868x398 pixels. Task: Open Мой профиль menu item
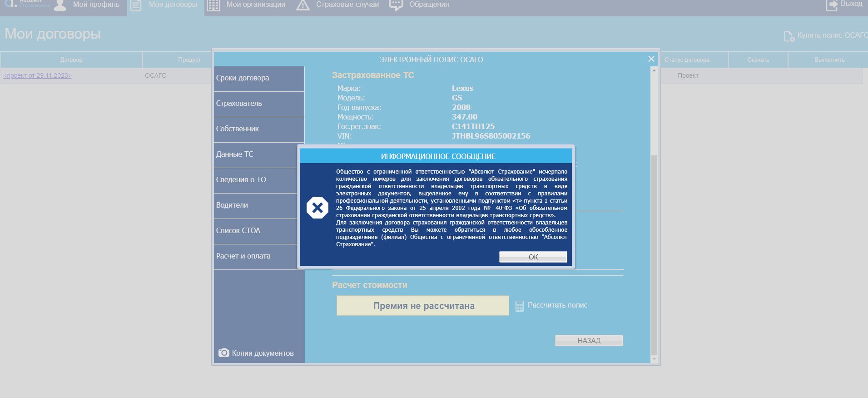(96, 5)
